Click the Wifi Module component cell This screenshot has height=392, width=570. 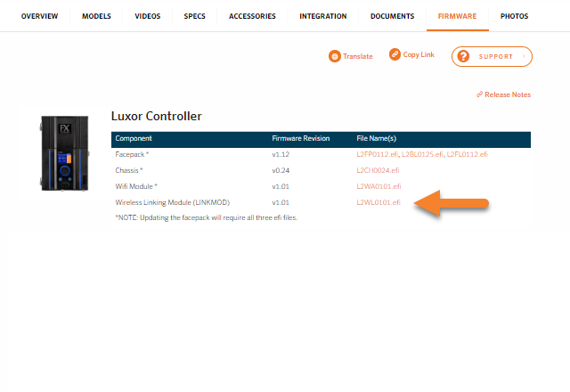(x=136, y=186)
